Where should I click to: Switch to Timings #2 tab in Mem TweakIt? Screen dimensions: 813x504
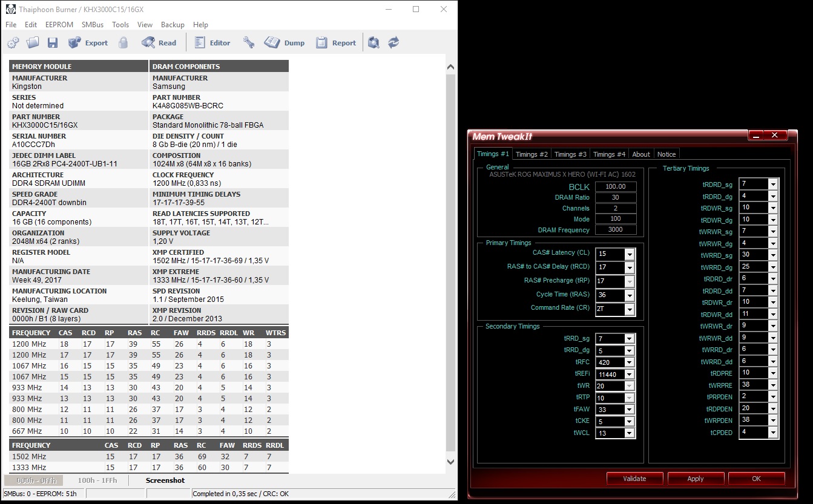532,154
